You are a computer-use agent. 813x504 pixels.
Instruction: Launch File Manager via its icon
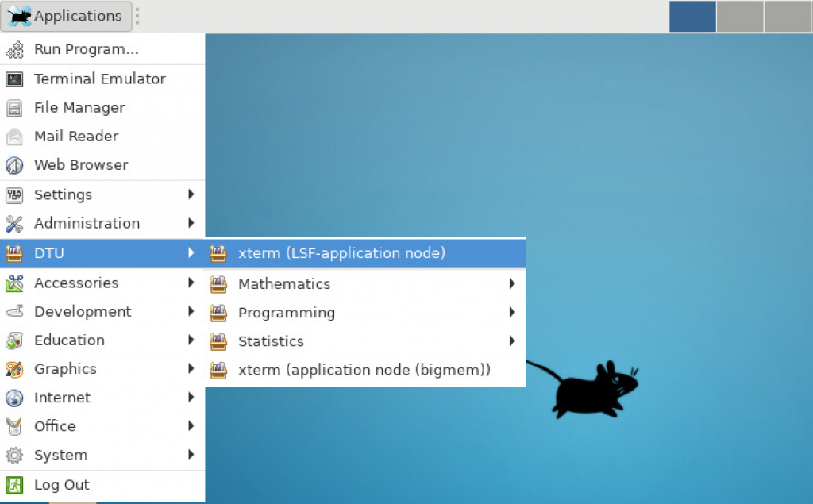(x=16, y=107)
